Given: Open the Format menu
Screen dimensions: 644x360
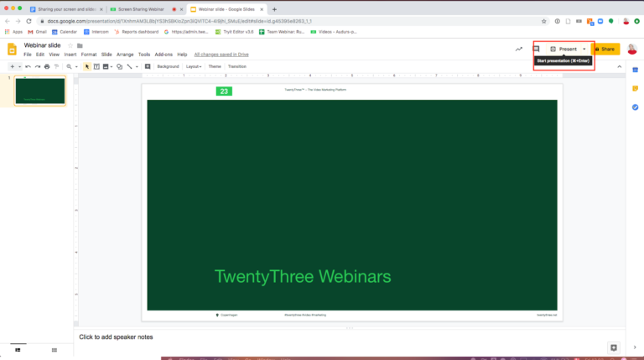Looking at the screenshot, I should 89,55.
